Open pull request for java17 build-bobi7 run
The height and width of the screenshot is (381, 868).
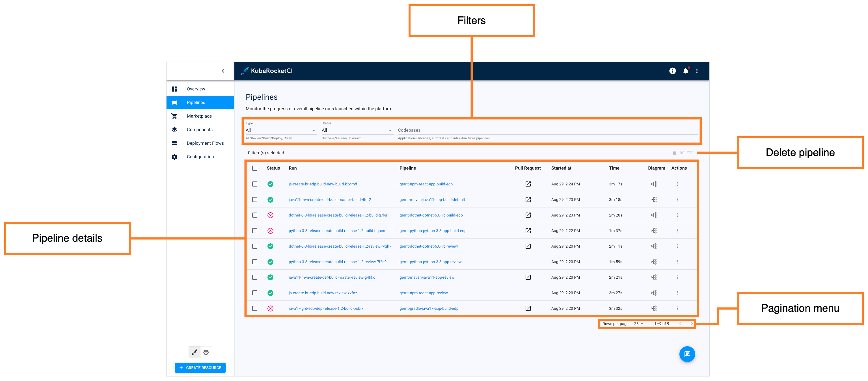tap(528, 308)
